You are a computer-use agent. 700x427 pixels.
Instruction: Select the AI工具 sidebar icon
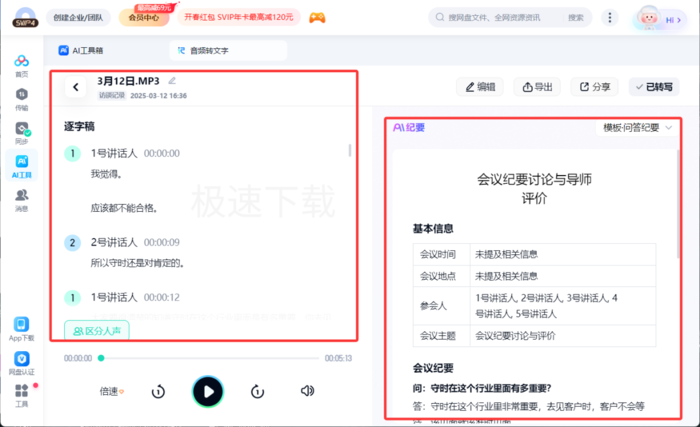click(x=21, y=166)
